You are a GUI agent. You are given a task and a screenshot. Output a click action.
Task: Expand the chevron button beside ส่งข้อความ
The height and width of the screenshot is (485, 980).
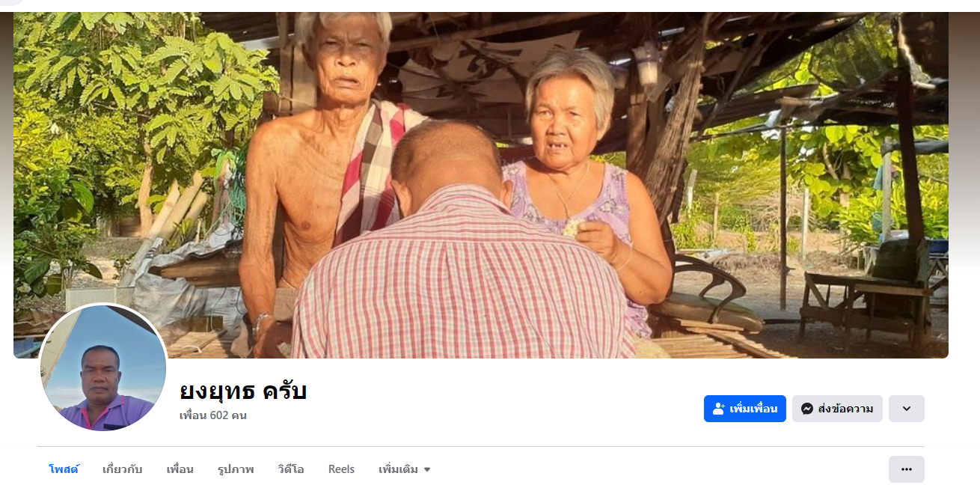(x=907, y=409)
